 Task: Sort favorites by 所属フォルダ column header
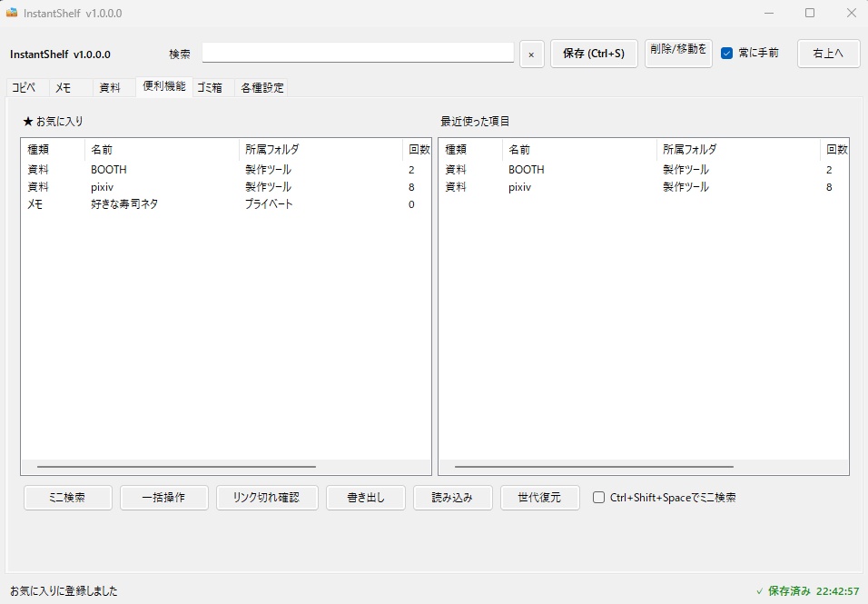coord(321,150)
